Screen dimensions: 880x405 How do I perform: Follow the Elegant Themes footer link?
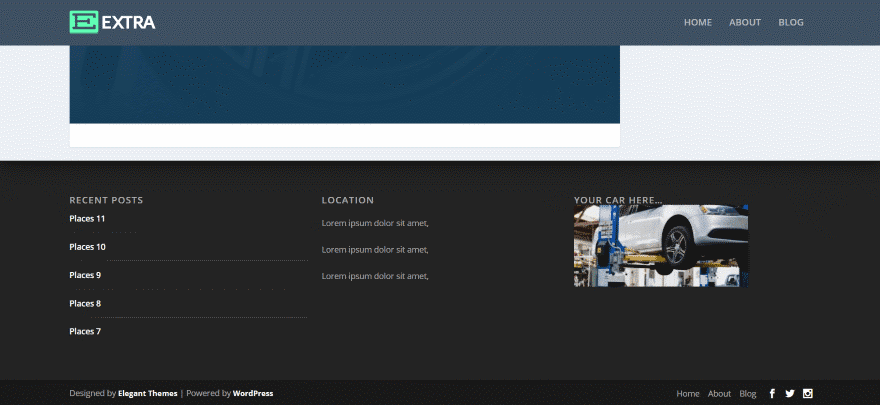[147, 394]
